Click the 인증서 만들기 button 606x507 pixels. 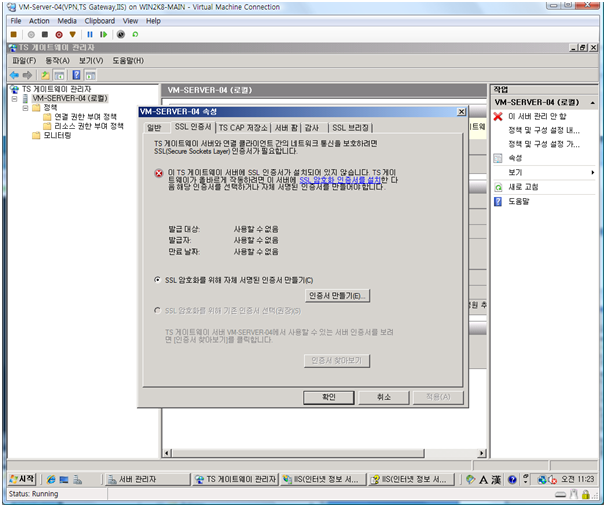coord(337,296)
